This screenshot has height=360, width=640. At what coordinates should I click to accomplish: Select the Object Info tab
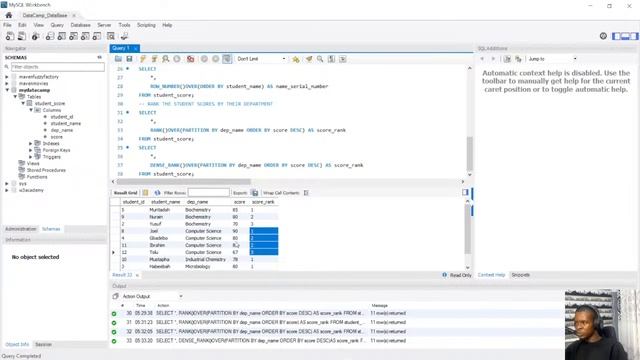(17, 344)
